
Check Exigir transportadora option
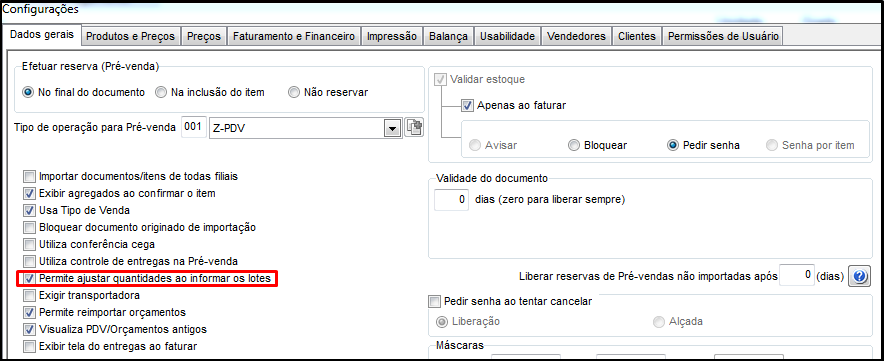(x=29, y=295)
